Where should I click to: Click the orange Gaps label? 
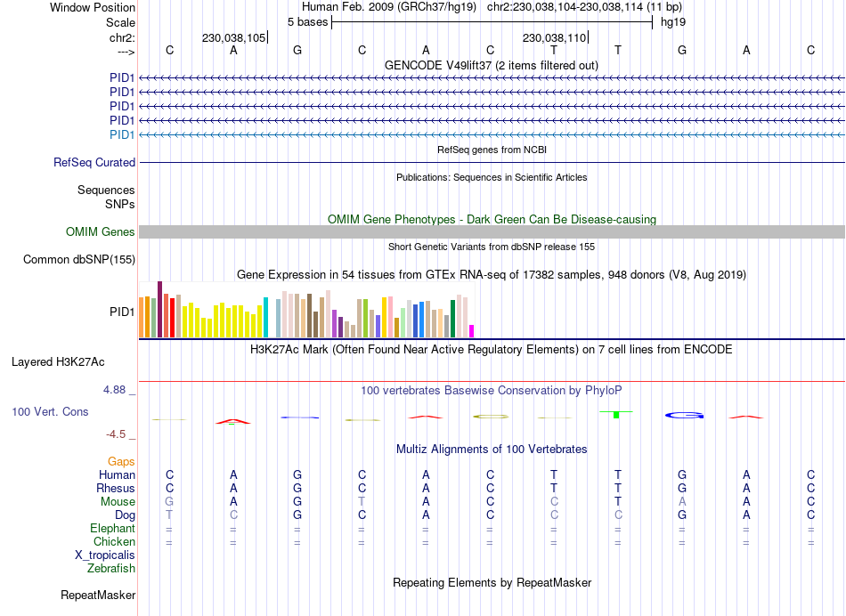121,462
